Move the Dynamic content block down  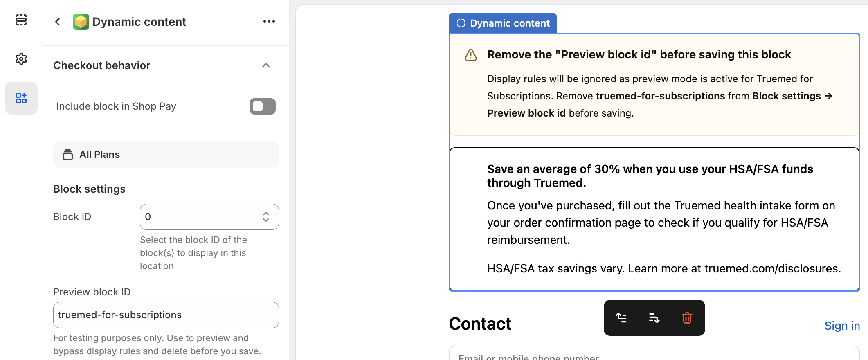coord(654,318)
